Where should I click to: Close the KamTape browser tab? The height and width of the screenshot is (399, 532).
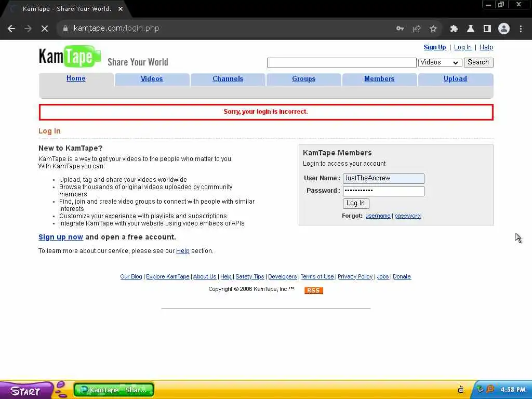[121, 9]
